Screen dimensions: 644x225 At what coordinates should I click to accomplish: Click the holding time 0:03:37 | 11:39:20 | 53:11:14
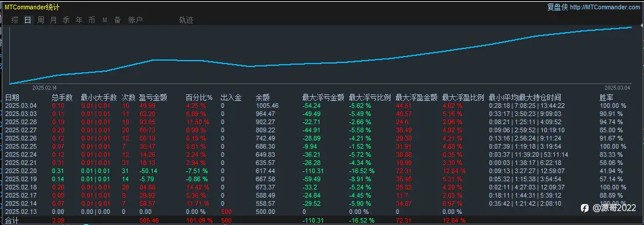click(529, 155)
